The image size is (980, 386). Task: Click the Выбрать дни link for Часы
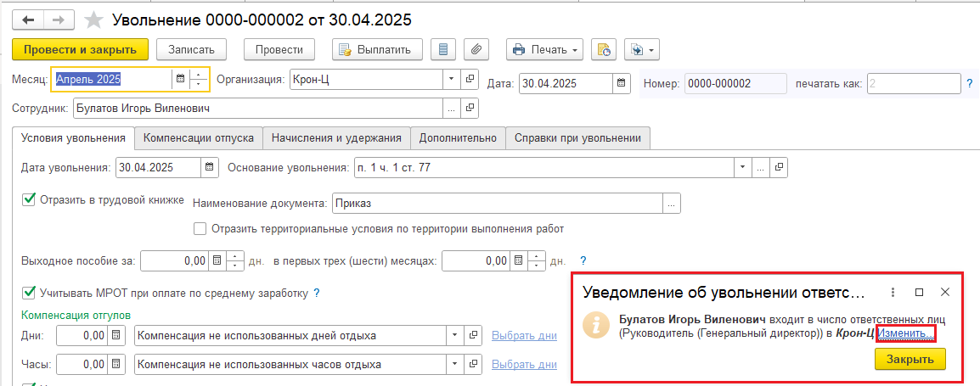pyautogui.click(x=524, y=364)
